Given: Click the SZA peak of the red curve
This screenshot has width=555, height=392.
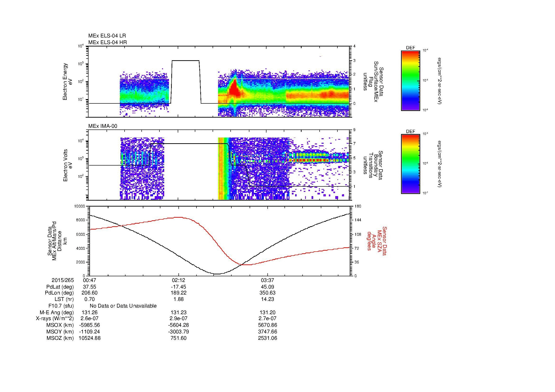Looking at the screenshot, I should [x=178, y=217].
